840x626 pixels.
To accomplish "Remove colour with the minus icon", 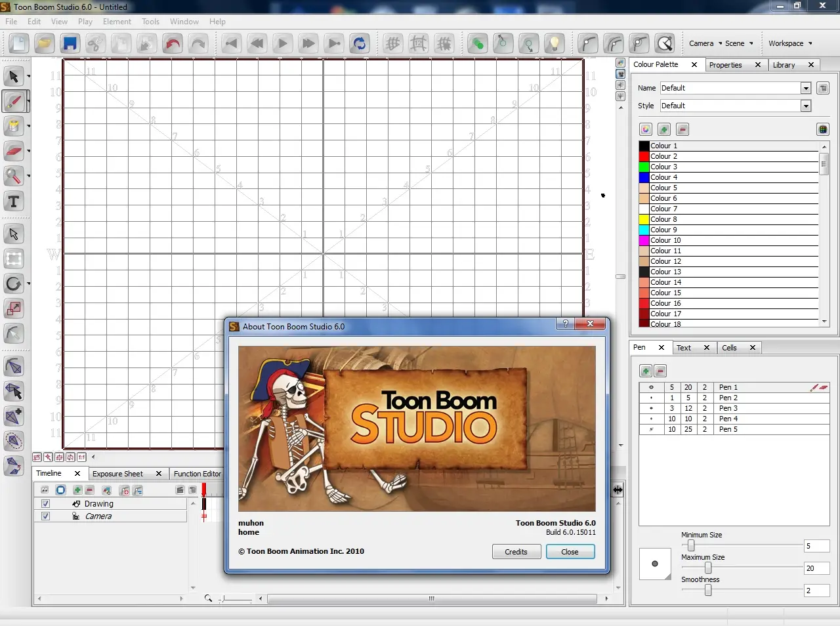I will click(682, 129).
